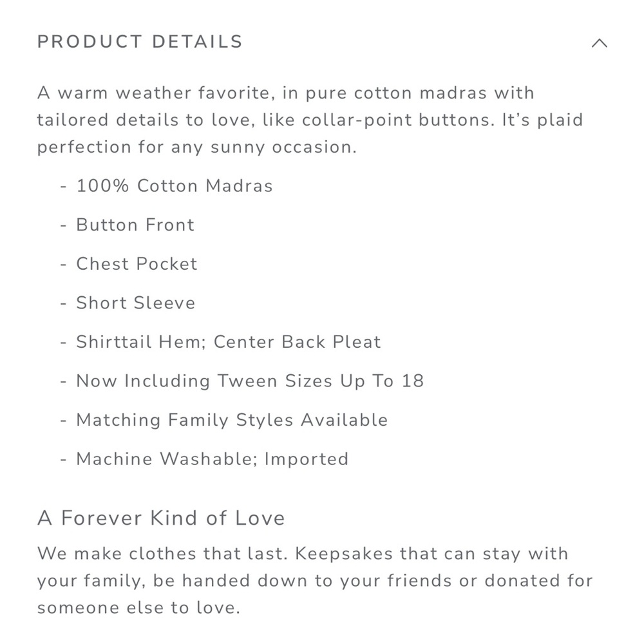
Task: Click Matching Family Styles Available text
Action: point(232,420)
